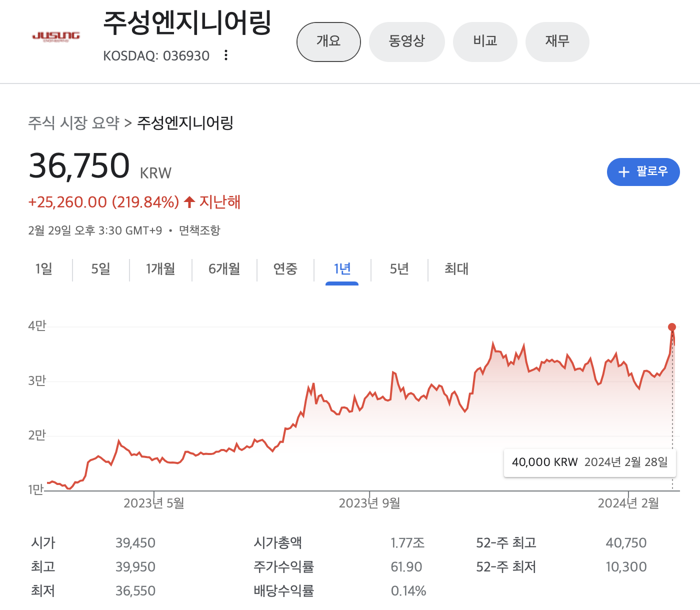Select the 1일 chart range
700x610 pixels.
(x=44, y=269)
